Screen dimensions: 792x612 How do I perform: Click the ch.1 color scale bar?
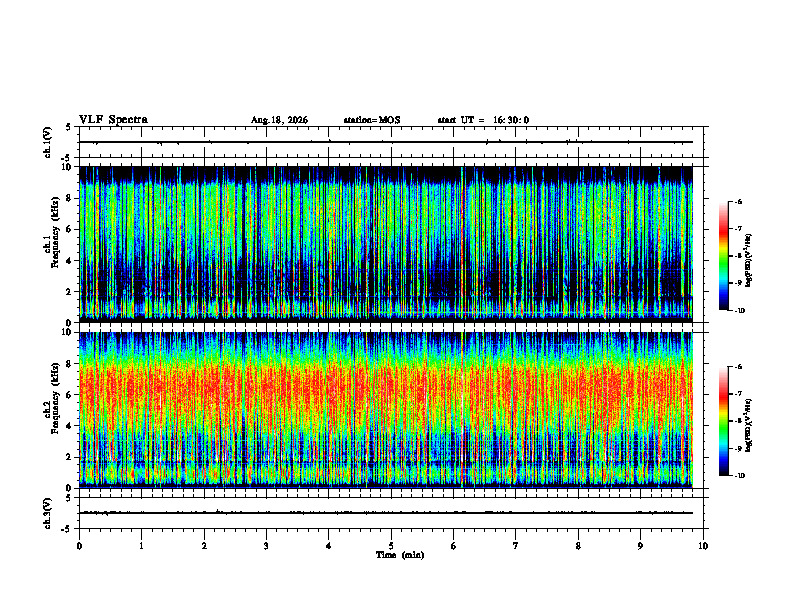pyautogui.click(x=723, y=256)
